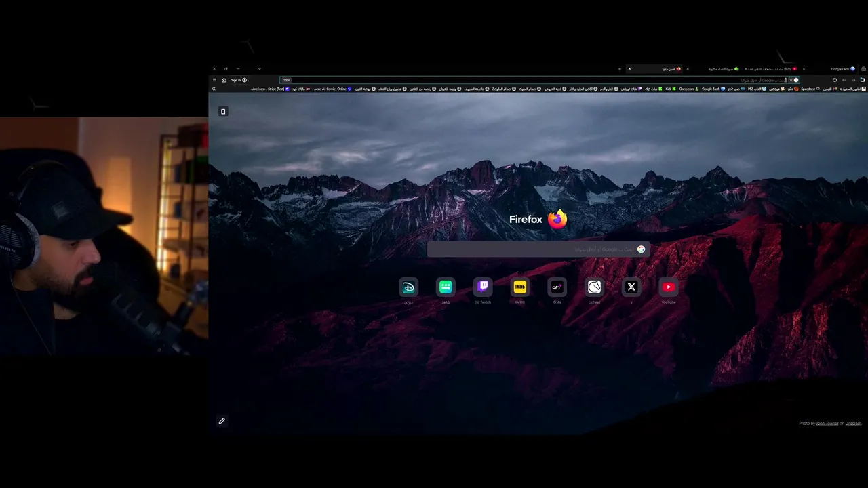This screenshot has height=488, width=868.
Task: Focus the top address bar field
Action: click(540, 80)
